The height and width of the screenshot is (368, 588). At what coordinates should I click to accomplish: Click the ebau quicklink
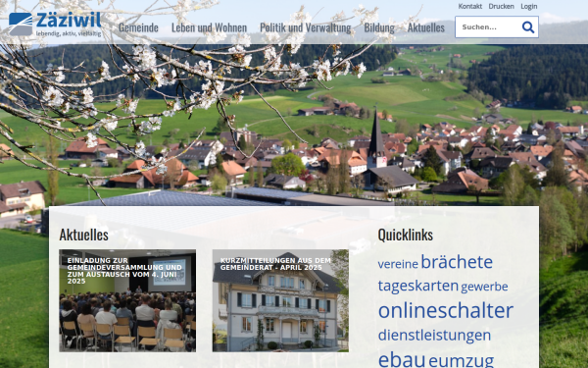401,359
